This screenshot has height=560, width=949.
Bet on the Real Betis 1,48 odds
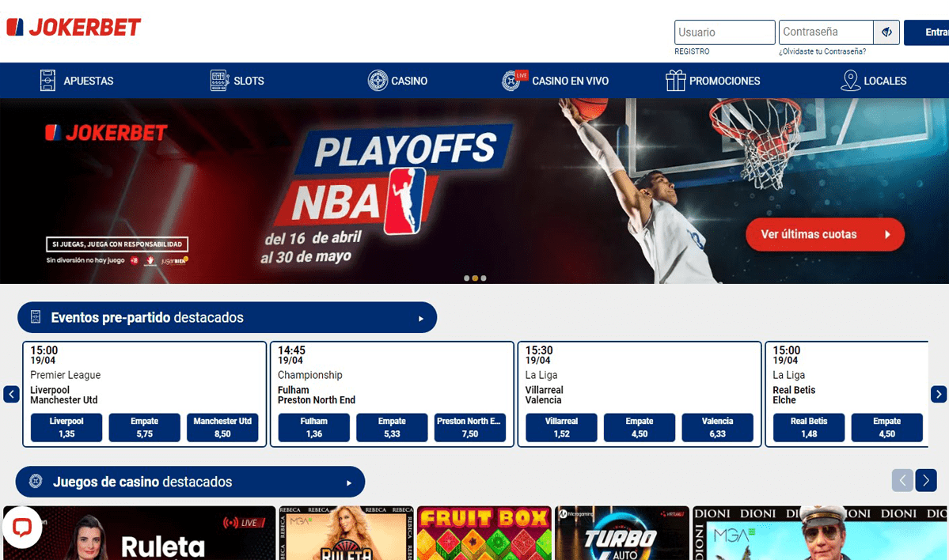point(809,428)
